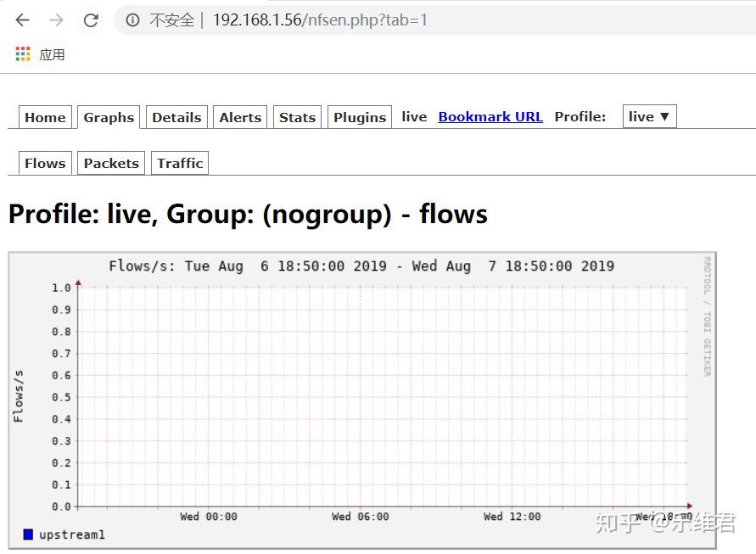Click the red arrow at the graph time axis
Screen dimensions: 756x554
click(689, 506)
